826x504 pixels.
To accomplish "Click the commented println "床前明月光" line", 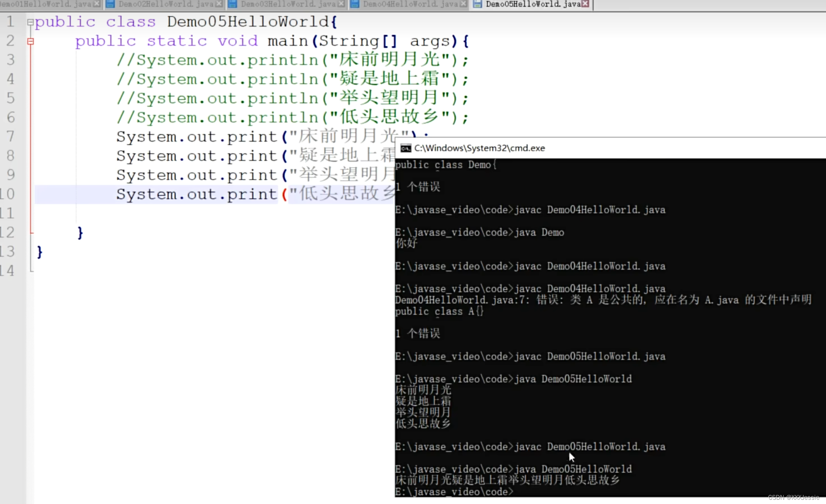I will [292, 60].
